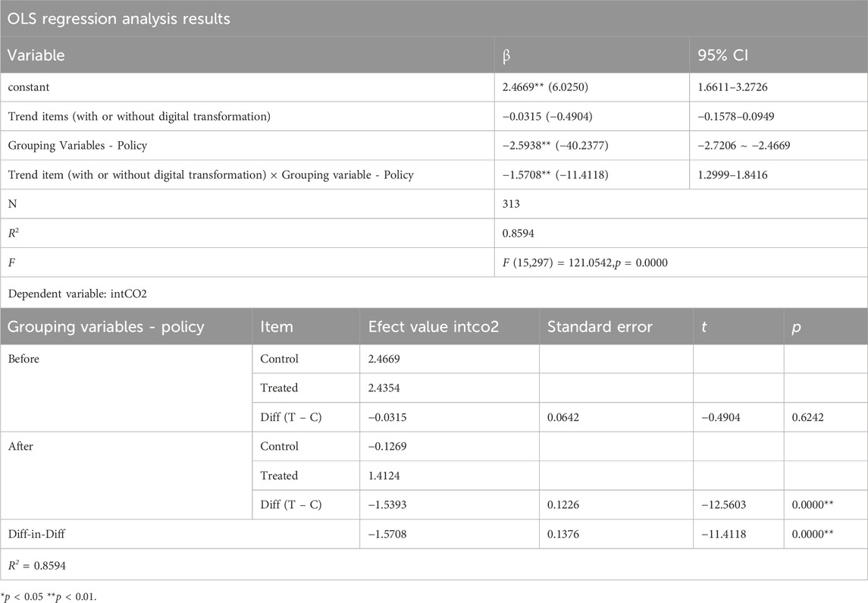
Task: Click the interval −2.7206 ~ −2.4669
Action: tap(744, 146)
